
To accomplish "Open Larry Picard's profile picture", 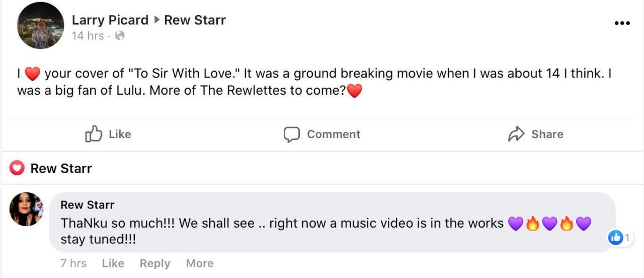I will click(40, 25).
